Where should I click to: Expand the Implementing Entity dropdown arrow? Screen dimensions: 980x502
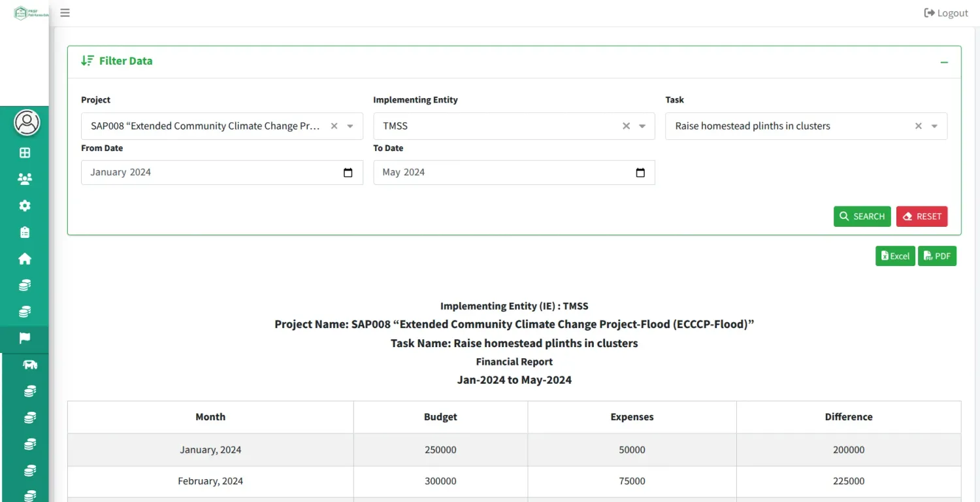pyautogui.click(x=642, y=126)
